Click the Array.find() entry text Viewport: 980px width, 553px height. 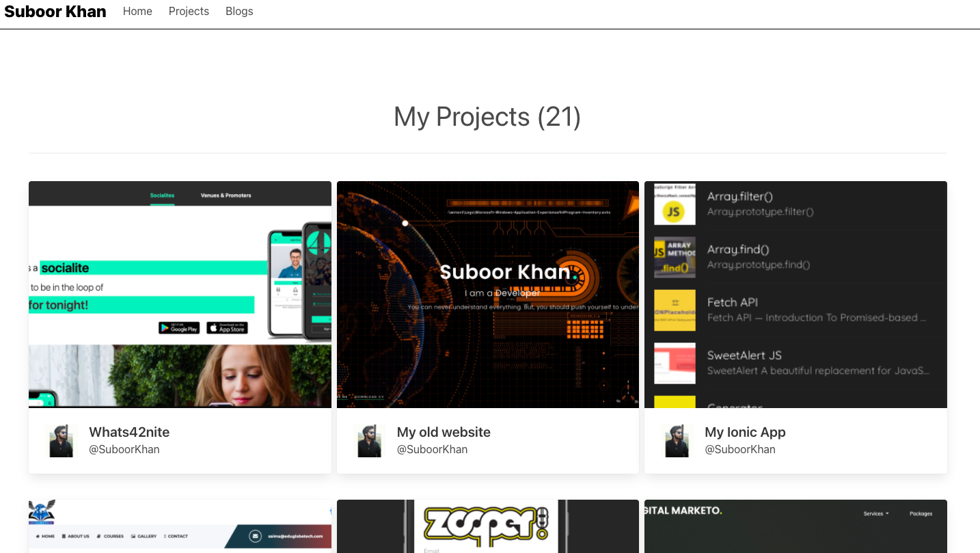pyautogui.click(x=759, y=256)
